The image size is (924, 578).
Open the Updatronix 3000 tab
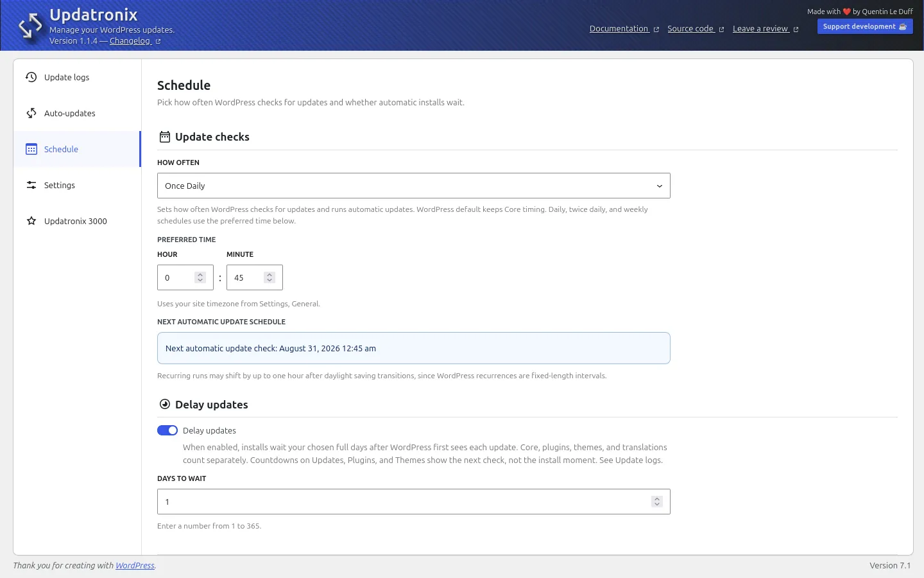77,221
